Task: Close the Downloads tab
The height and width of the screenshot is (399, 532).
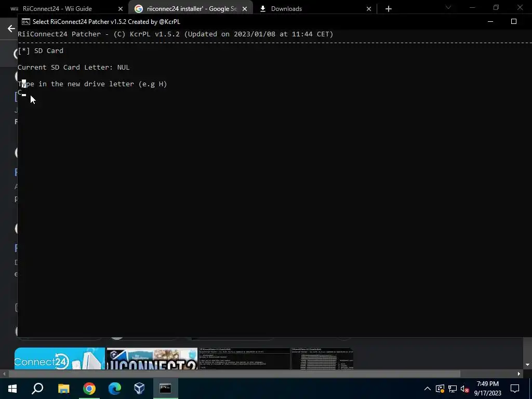Action: point(369,9)
